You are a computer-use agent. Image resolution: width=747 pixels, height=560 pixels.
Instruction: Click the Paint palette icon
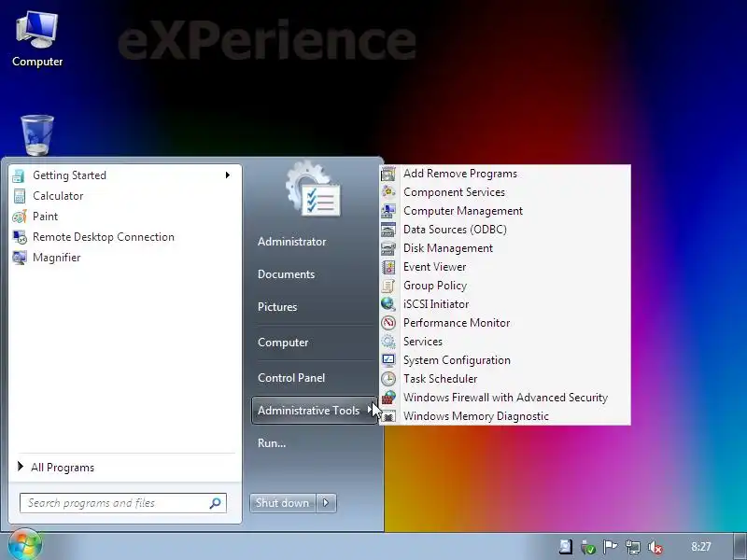click(x=19, y=217)
